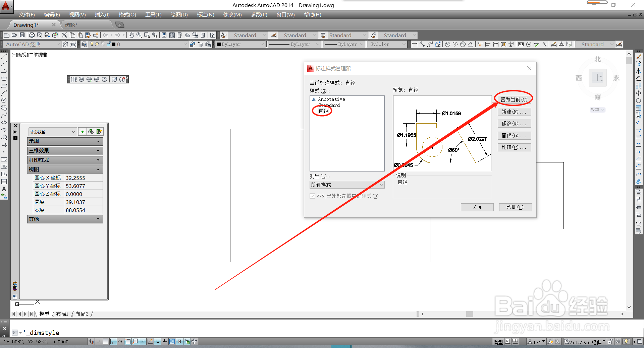Select the 直径 dimension style

coord(323,111)
